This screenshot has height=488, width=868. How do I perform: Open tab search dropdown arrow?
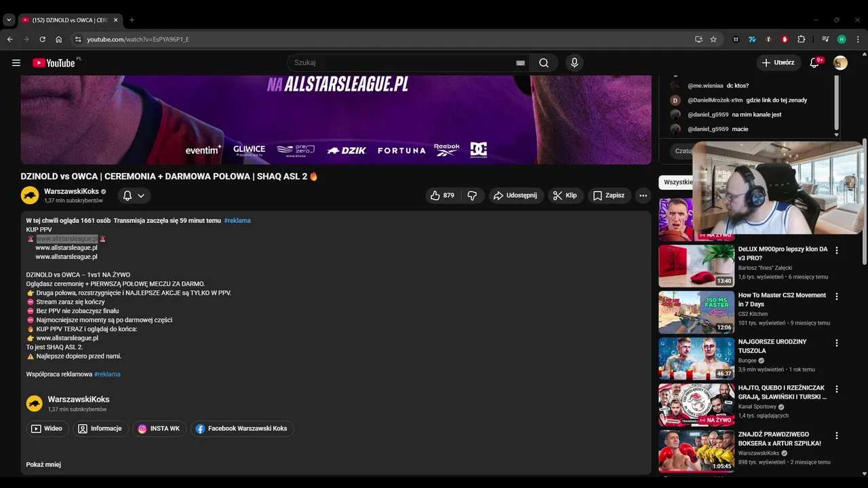9,20
